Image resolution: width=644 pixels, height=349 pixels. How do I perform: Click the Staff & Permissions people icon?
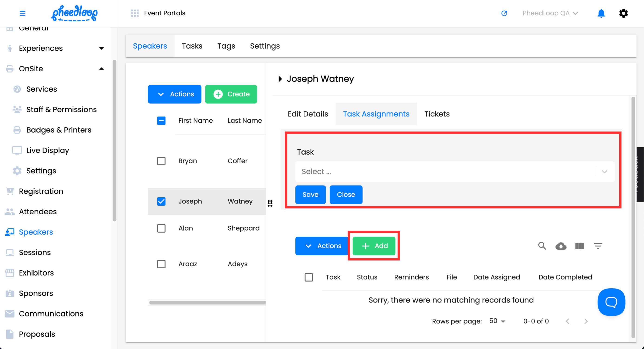(17, 109)
